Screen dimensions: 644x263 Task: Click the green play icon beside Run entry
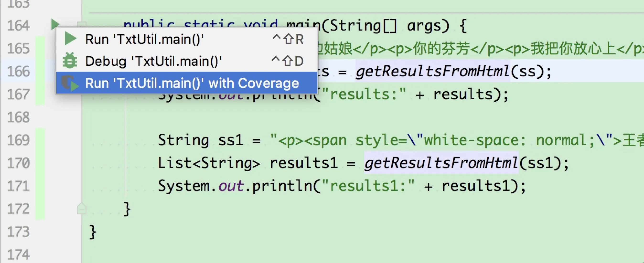70,39
